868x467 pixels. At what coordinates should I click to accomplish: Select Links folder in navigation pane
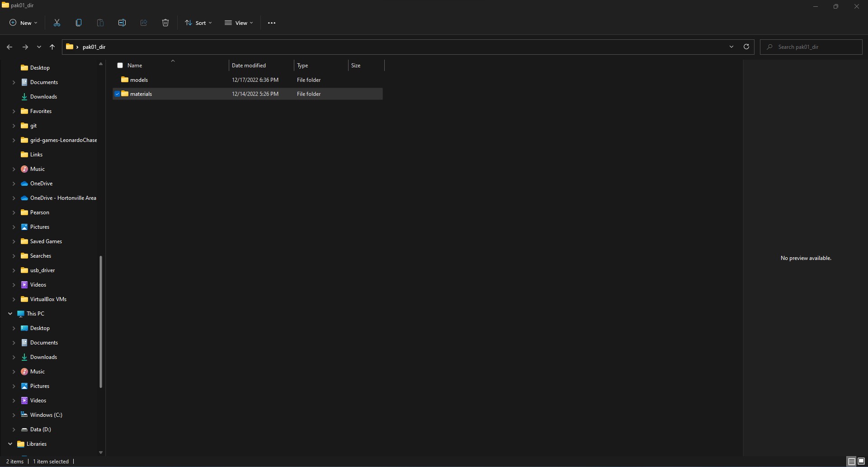[36, 155]
